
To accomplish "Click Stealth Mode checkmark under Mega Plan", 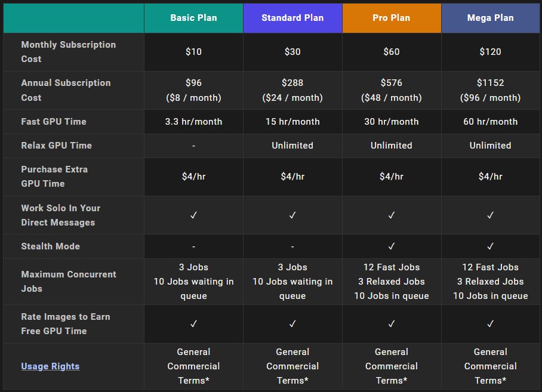I will [x=491, y=246].
